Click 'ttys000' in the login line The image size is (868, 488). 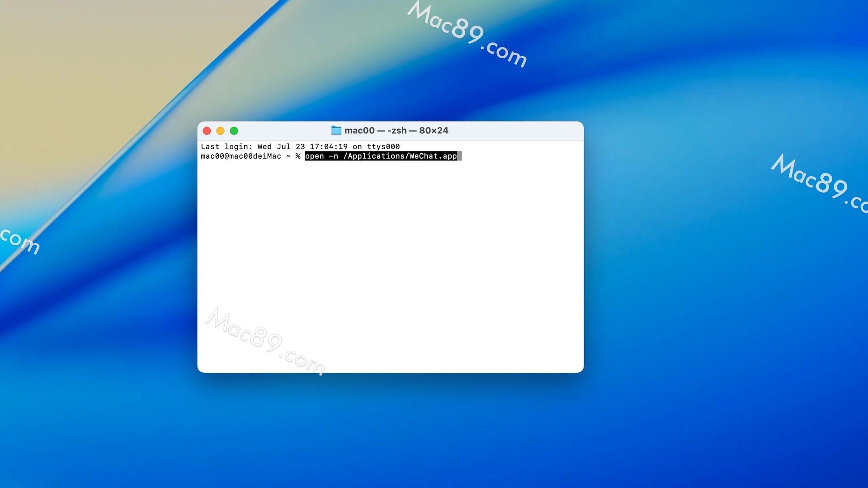[383, 146]
